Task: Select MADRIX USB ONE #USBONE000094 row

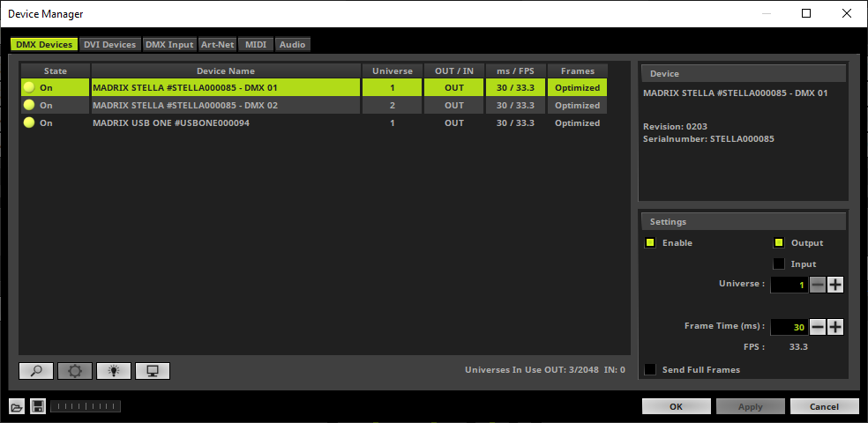Action: point(314,122)
